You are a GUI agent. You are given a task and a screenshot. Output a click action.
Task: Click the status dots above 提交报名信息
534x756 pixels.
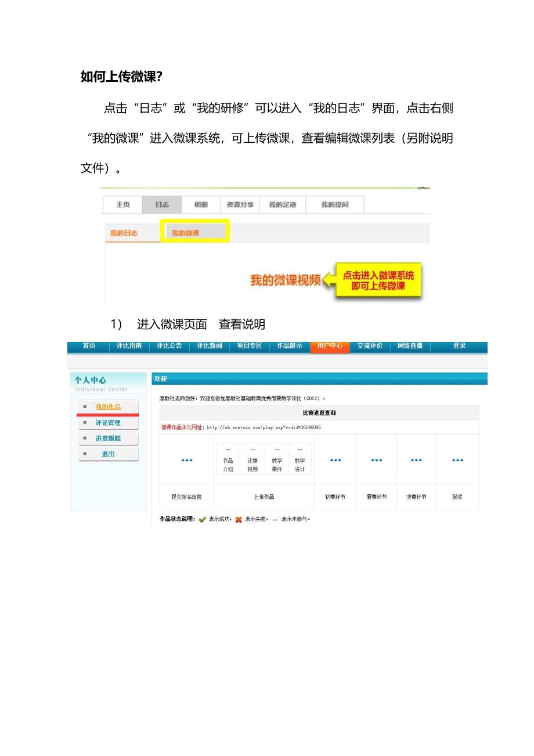(x=186, y=460)
